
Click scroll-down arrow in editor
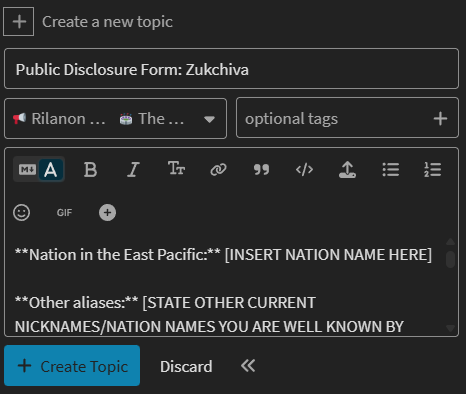pos(450,328)
